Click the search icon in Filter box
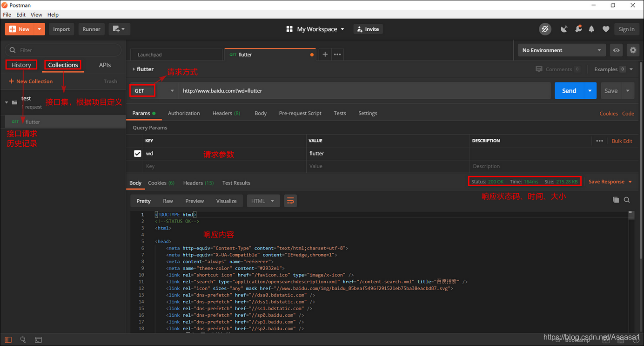Image resolution: width=644 pixels, height=346 pixels. (x=13, y=50)
